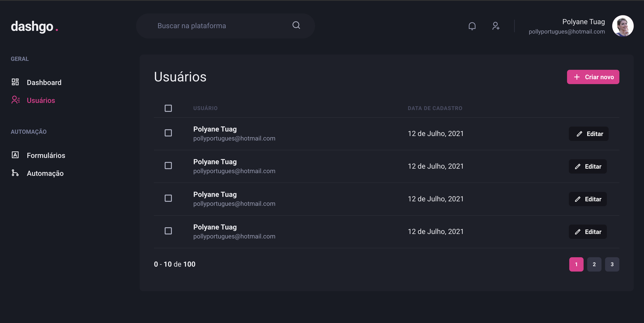Click Polyane Tuag profile avatar
Image resolution: width=644 pixels, height=323 pixels.
click(x=623, y=26)
